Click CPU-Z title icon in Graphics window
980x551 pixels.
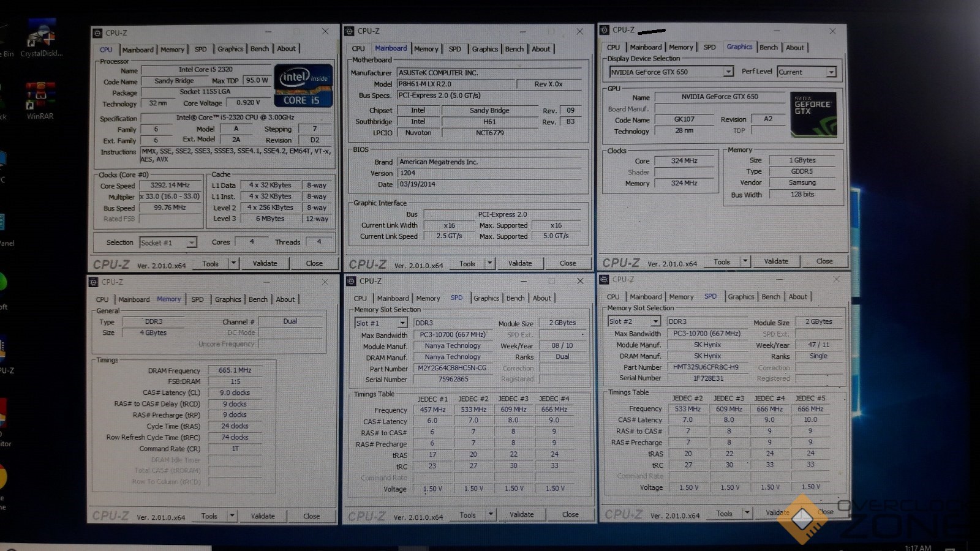pyautogui.click(x=605, y=29)
